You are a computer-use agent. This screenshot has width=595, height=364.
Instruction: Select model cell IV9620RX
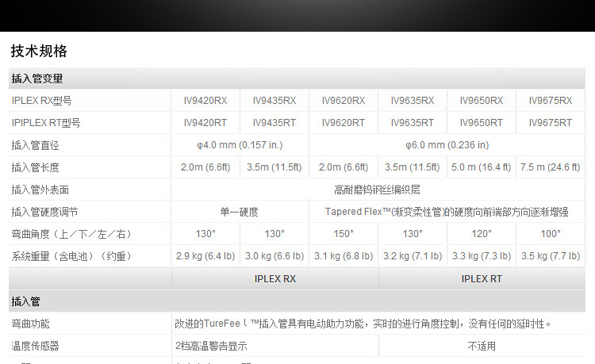click(344, 101)
